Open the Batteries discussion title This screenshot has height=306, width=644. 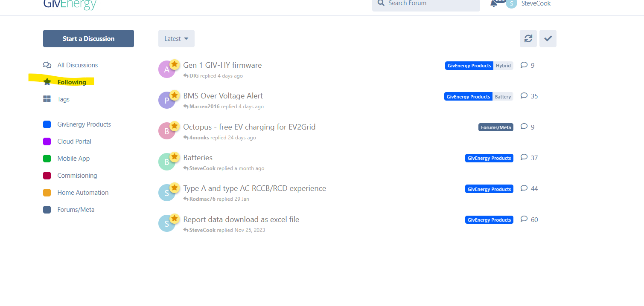pos(198,158)
